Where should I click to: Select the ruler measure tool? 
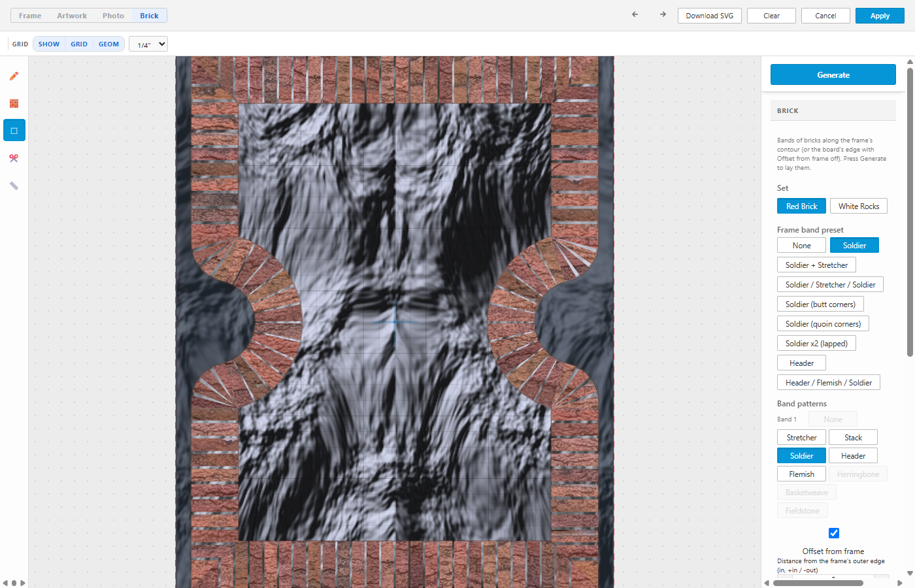14,186
